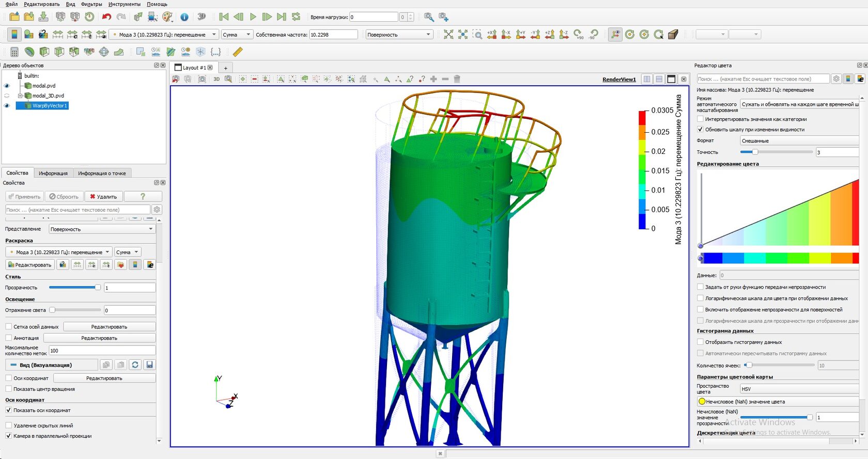The image size is (868, 459).
Task: Click the Reset camera icon
Action: (448, 35)
